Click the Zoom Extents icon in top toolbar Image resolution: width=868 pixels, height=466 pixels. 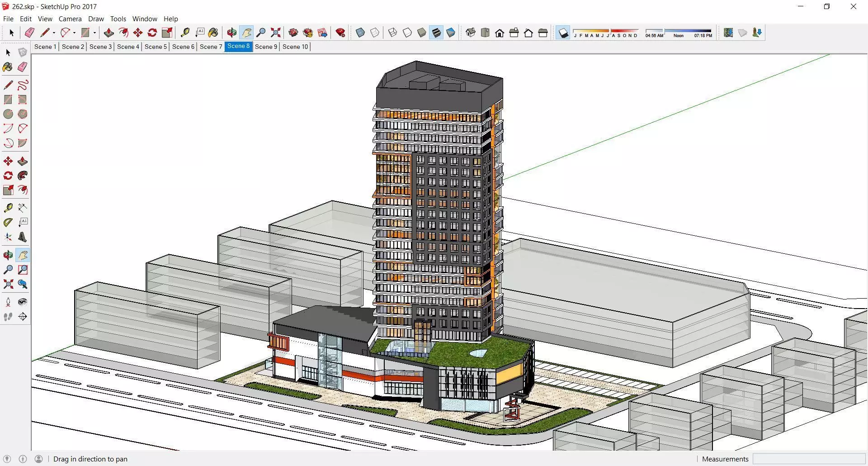(275, 33)
